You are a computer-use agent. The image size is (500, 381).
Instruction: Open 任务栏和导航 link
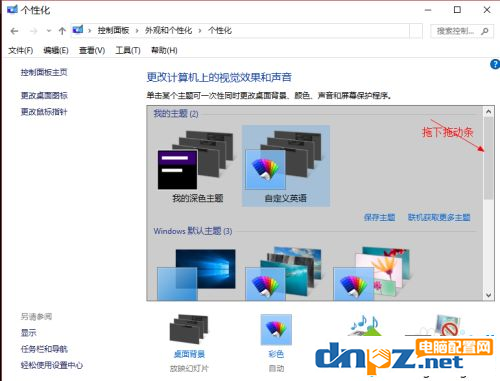[x=44, y=349]
